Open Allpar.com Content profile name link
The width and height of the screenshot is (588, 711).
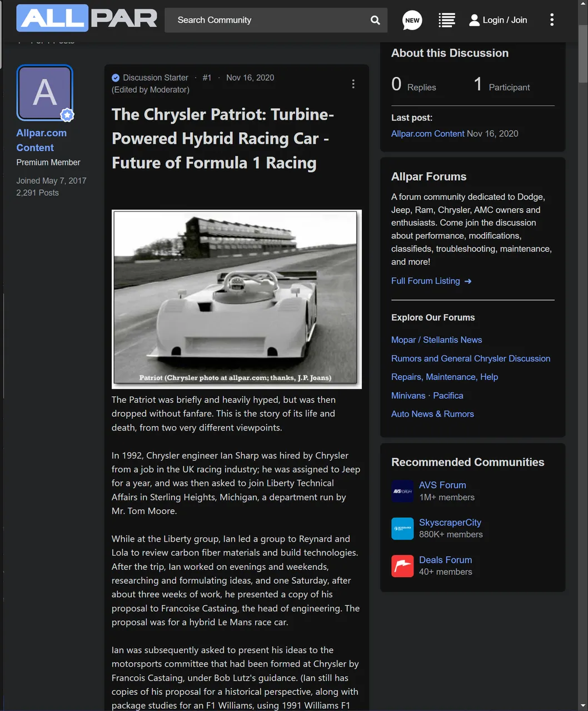click(x=42, y=141)
